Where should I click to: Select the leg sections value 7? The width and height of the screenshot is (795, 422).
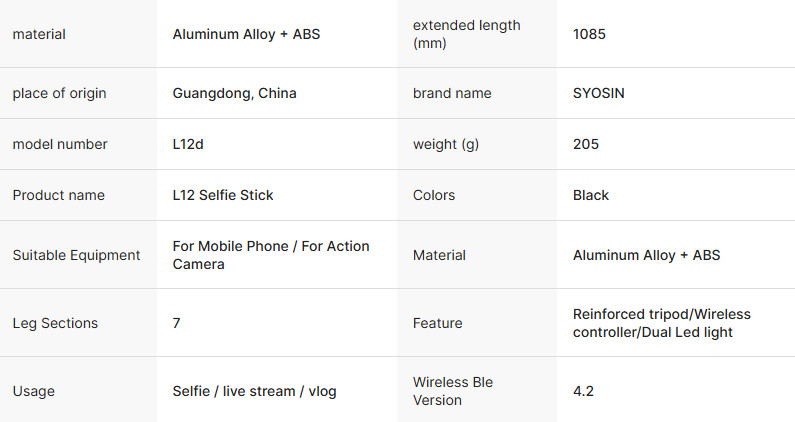[x=176, y=323]
